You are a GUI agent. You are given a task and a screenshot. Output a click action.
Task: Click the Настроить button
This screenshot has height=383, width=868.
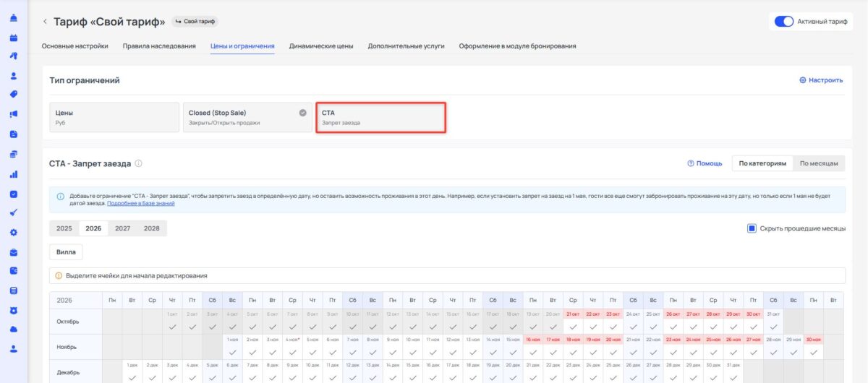click(821, 80)
